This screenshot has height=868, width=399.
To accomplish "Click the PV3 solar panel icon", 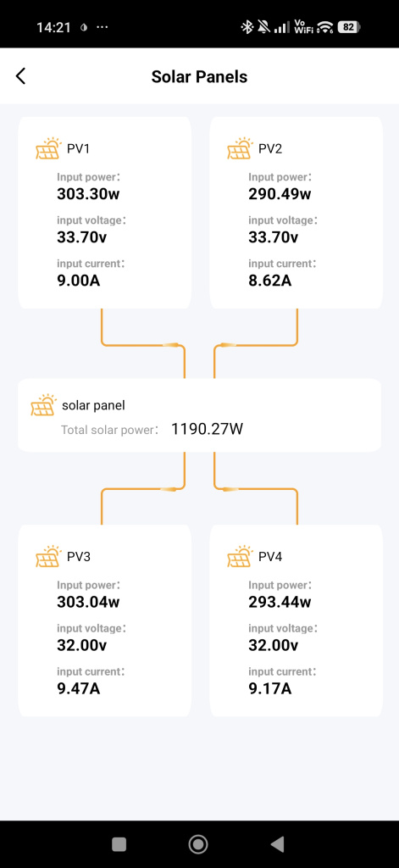I will [47, 556].
